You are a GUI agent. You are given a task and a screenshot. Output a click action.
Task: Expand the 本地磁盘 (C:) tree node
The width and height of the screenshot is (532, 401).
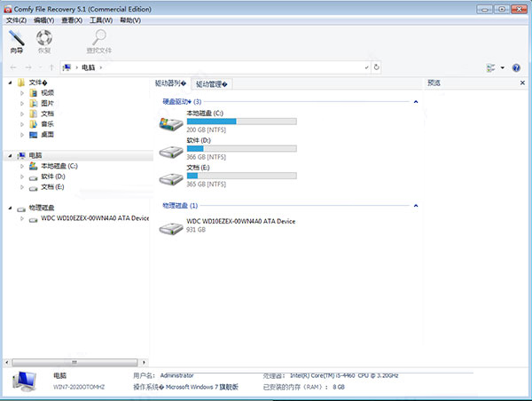[x=22, y=167]
